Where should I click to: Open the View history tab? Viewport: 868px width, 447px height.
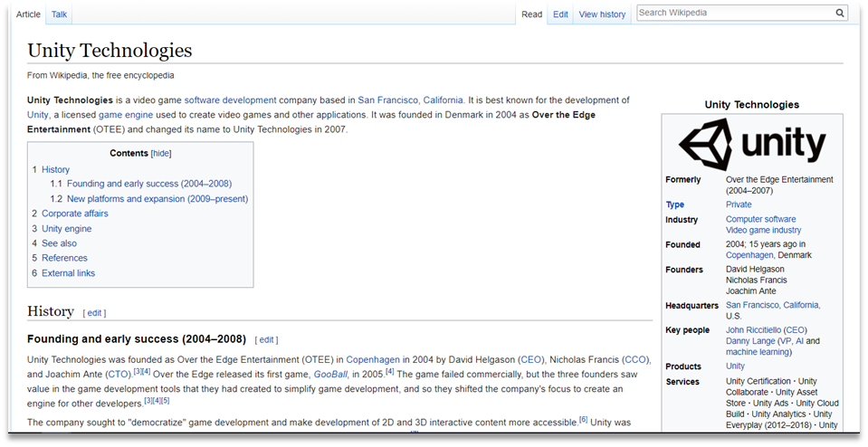602,14
